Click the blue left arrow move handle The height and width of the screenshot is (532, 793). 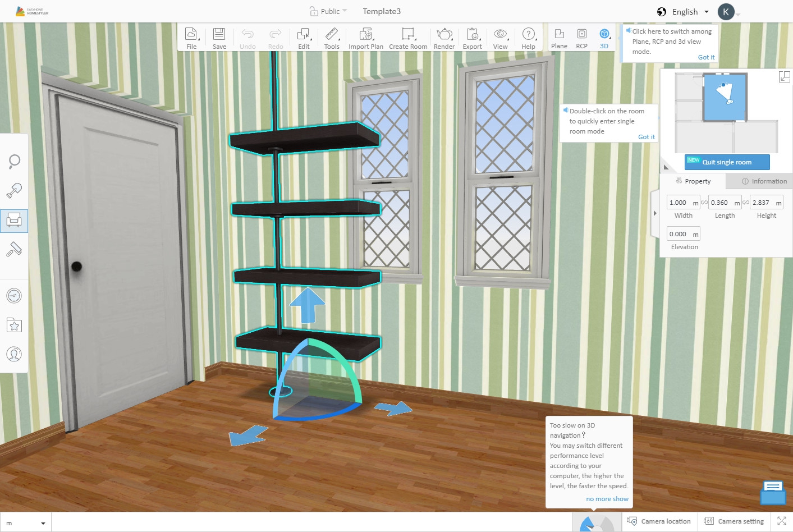pos(248,435)
